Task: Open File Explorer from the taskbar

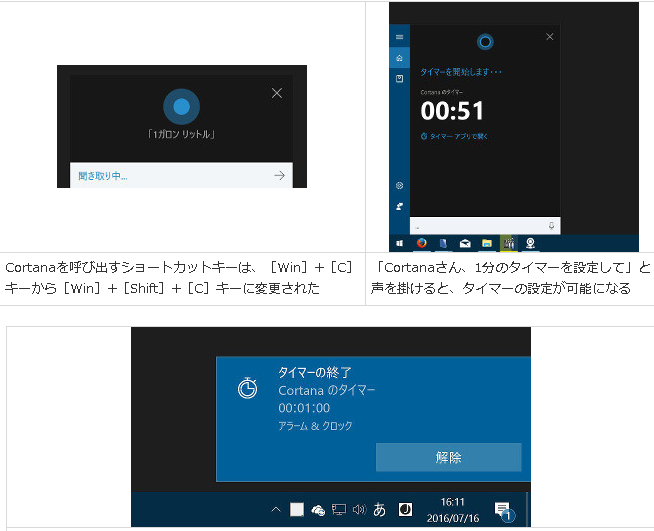Action: coord(487,243)
